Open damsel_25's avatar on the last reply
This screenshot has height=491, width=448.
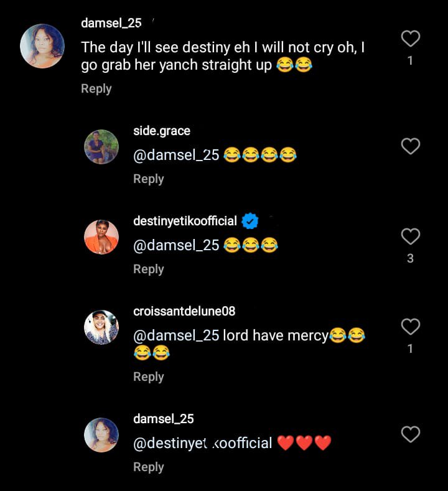click(x=101, y=434)
